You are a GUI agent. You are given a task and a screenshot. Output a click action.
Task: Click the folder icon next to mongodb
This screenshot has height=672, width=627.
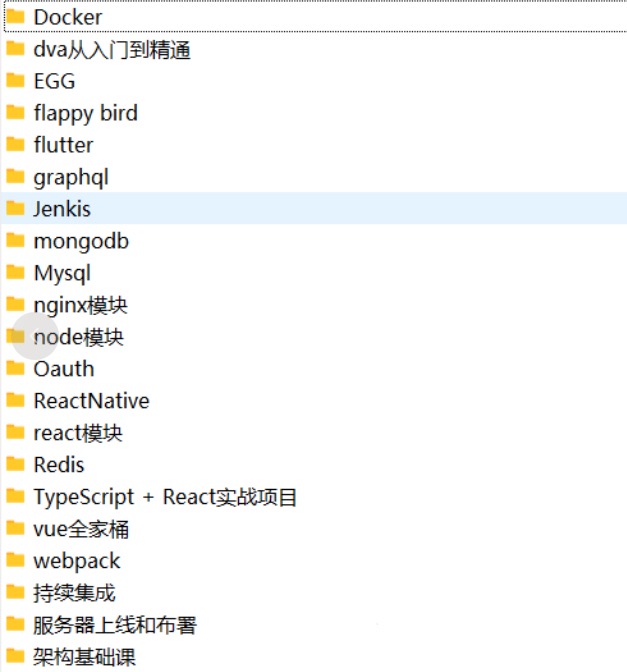click(15, 241)
